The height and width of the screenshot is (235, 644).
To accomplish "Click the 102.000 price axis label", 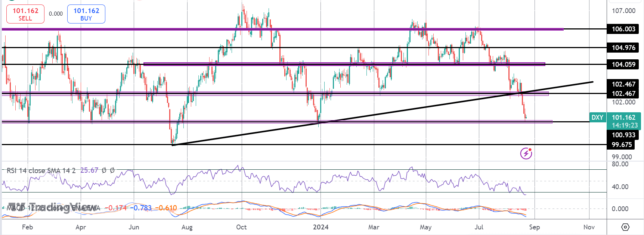I will pyautogui.click(x=623, y=102).
